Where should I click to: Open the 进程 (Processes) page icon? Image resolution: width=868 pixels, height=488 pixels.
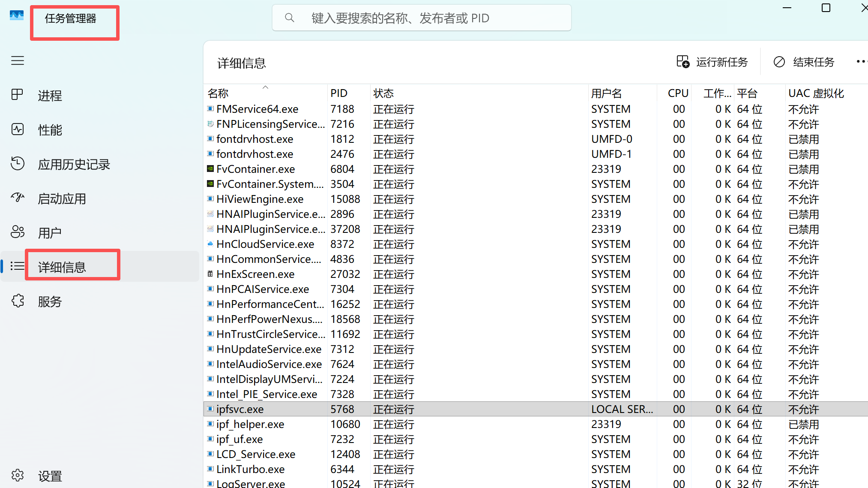[x=18, y=95]
